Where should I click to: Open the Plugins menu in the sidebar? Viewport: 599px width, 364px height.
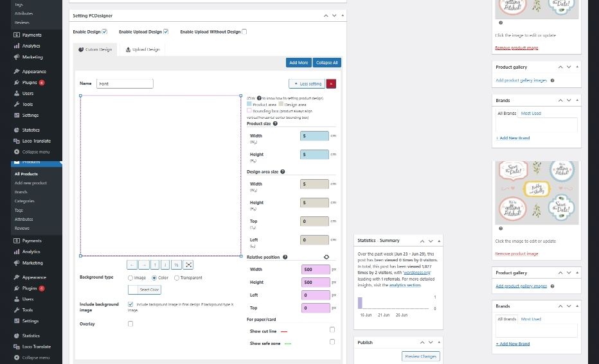[x=30, y=83]
